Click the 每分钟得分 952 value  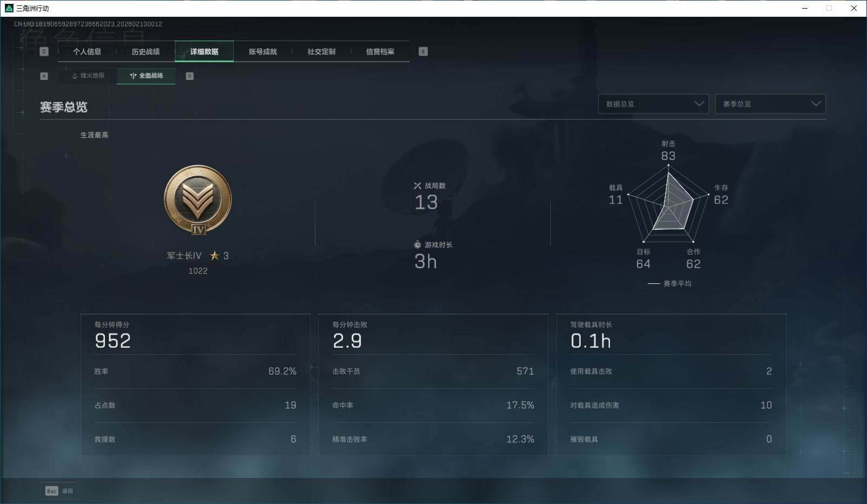[x=113, y=341]
